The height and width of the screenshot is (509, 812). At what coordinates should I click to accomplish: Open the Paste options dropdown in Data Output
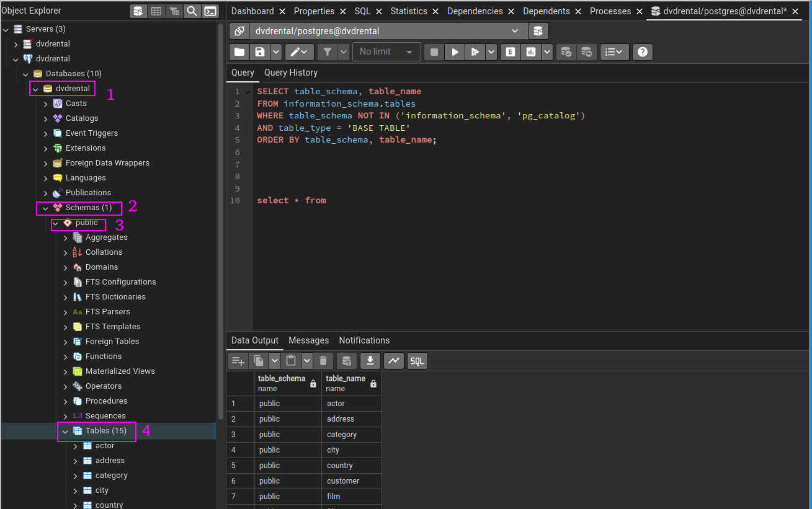click(x=306, y=361)
